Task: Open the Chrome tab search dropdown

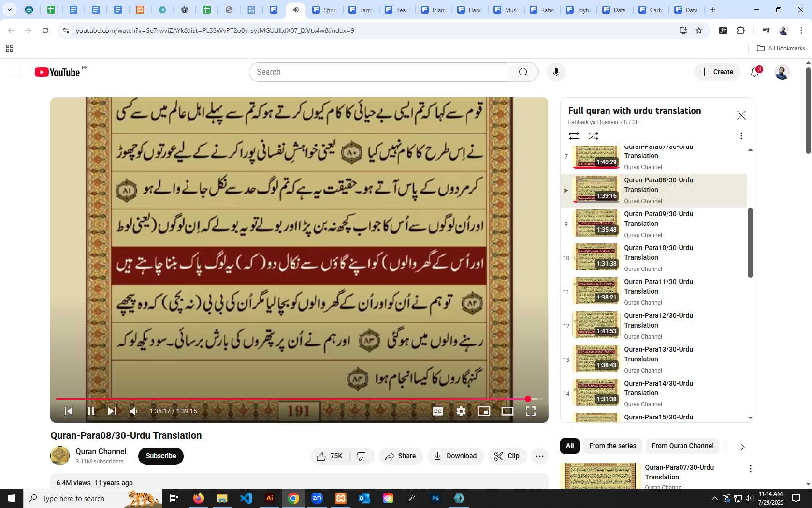Action: (x=10, y=10)
